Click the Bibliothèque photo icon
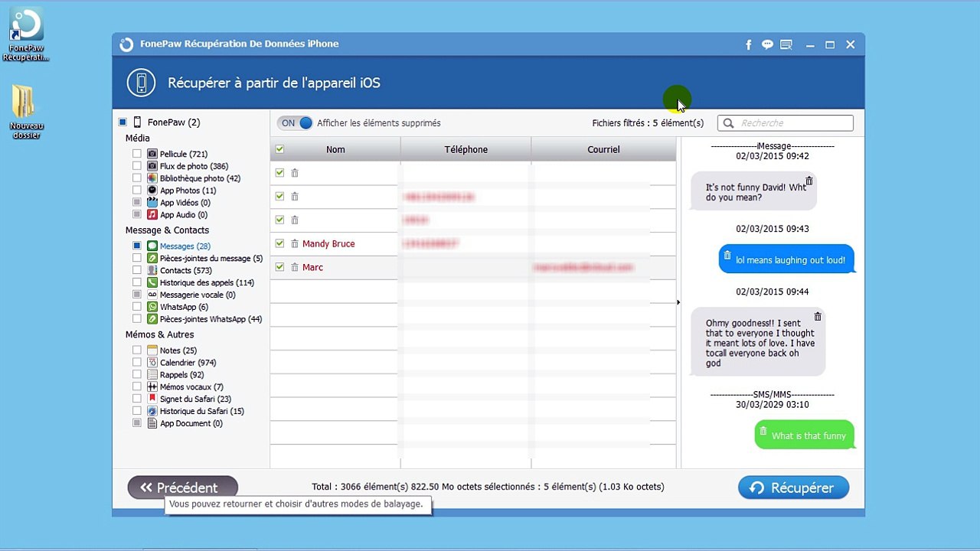 [x=152, y=178]
